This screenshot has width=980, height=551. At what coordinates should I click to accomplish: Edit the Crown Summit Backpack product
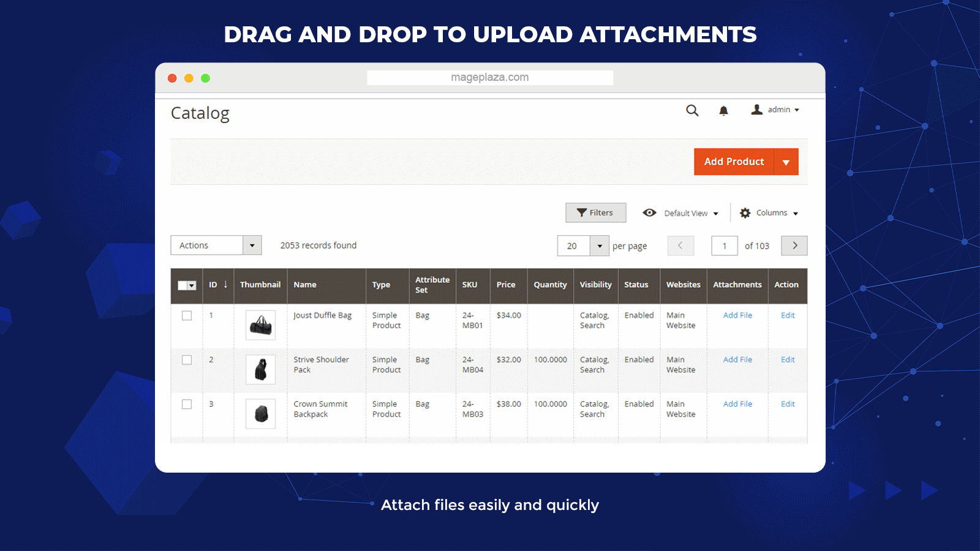(x=788, y=404)
